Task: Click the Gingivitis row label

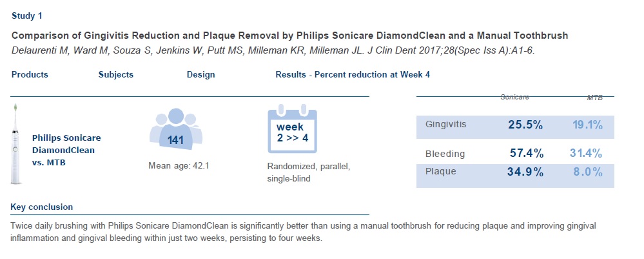Action: (446, 124)
